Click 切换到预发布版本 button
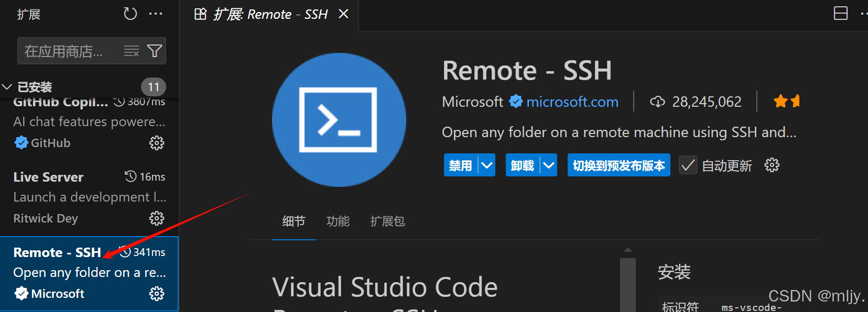 click(x=619, y=165)
